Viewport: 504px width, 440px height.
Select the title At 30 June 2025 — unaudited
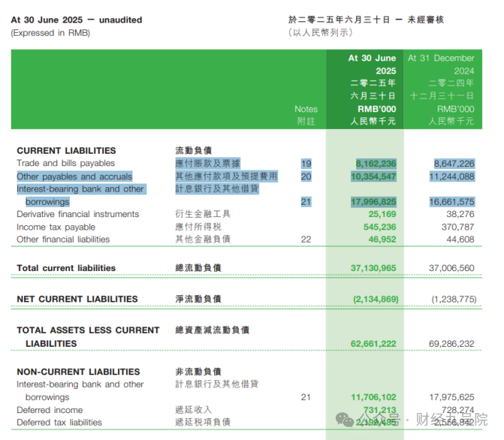tap(76, 20)
